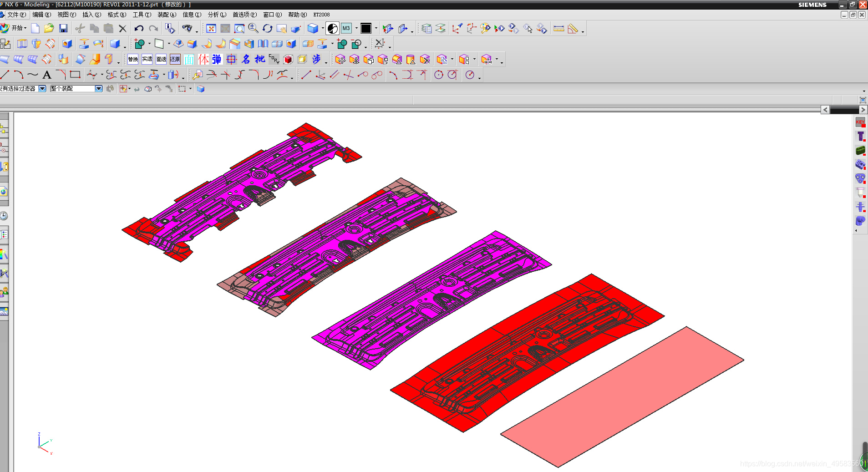Click the WCS orient icon with pen

[457, 28]
